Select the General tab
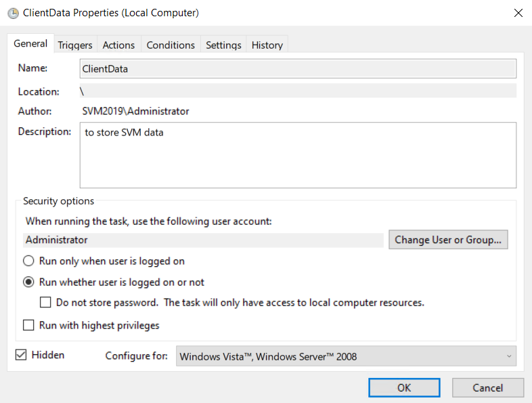Screen dimensions: 532x403 coord(30,43)
